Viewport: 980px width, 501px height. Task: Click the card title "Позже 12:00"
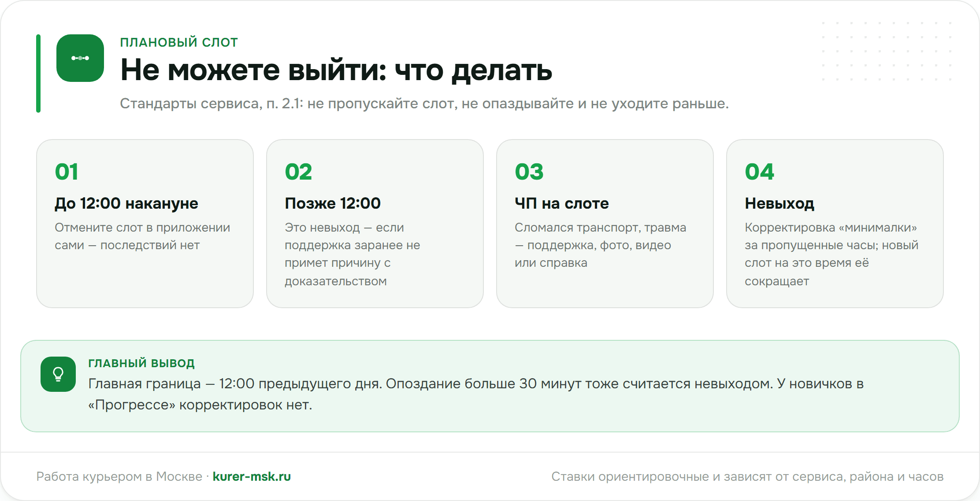point(333,203)
